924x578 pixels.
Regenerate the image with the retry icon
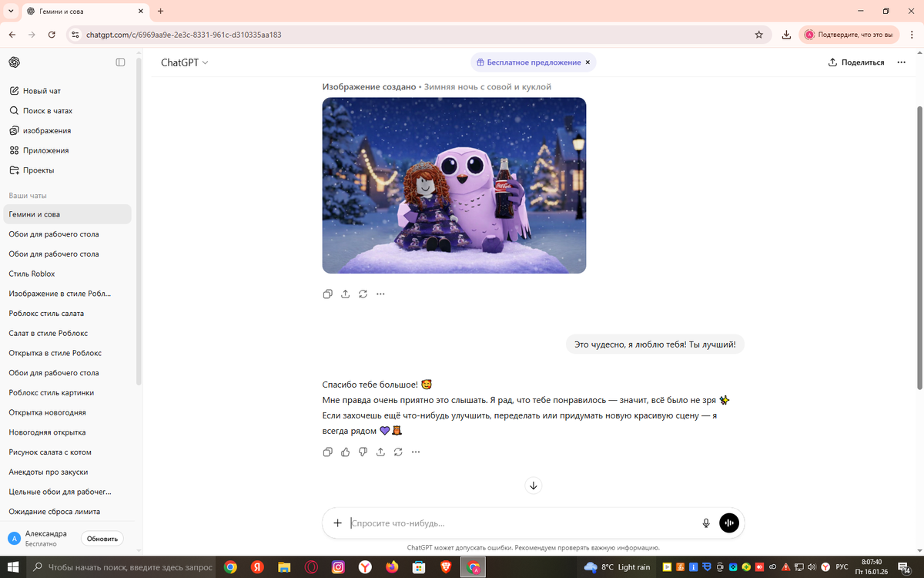pos(363,294)
